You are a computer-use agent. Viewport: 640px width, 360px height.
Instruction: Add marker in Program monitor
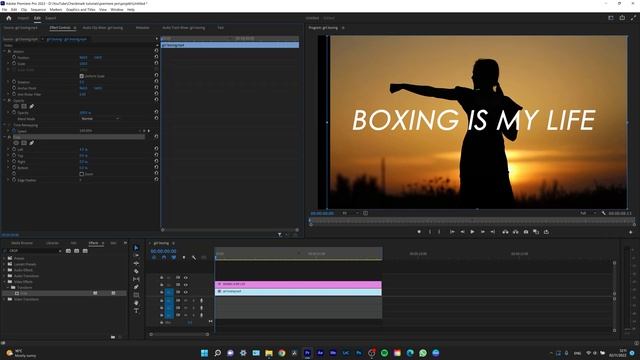[x=419, y=232]
